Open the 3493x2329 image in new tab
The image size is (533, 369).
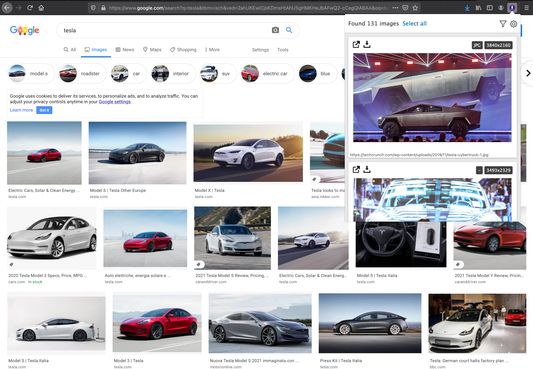(356, 169)
